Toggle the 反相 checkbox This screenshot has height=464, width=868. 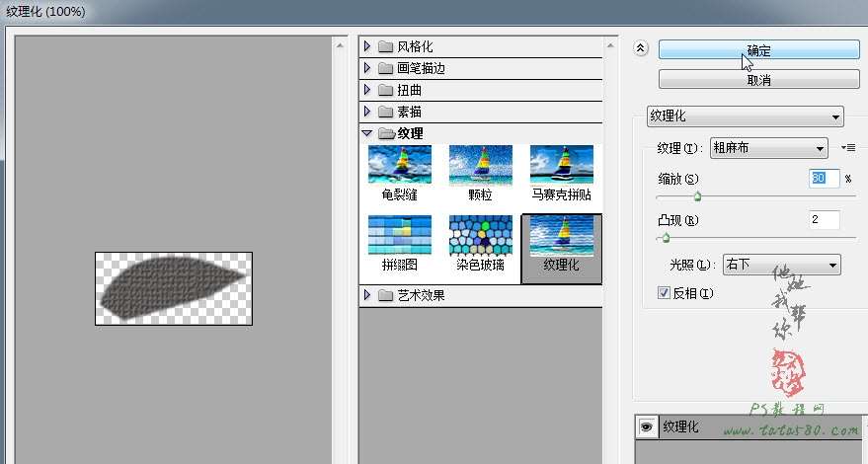point(664,293)
